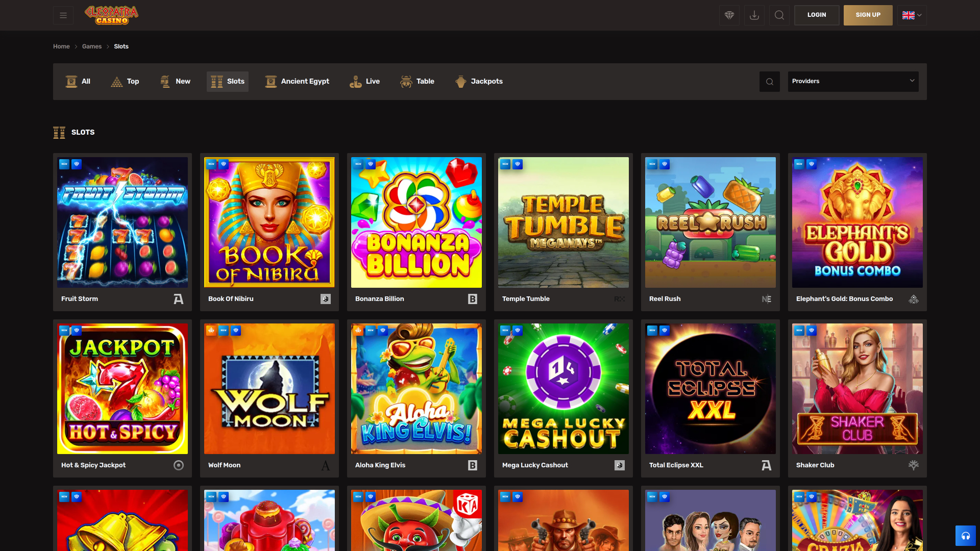Viewport: 980px width, 551px height.
Task: Click the headphones support chat icon
Action: coord(966,536)
